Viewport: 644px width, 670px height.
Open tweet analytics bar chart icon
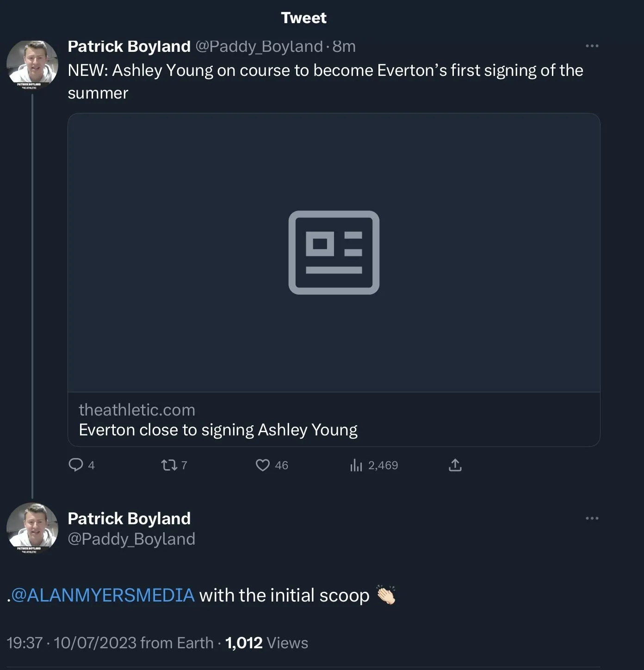pyautogui.click(x=356, y=465)
